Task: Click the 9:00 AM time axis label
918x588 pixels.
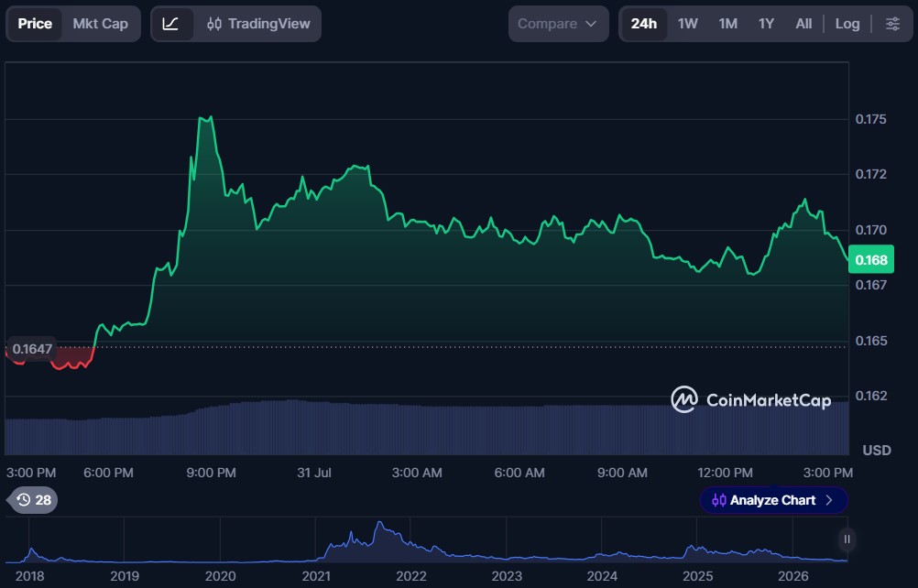Action: [622, 473]
